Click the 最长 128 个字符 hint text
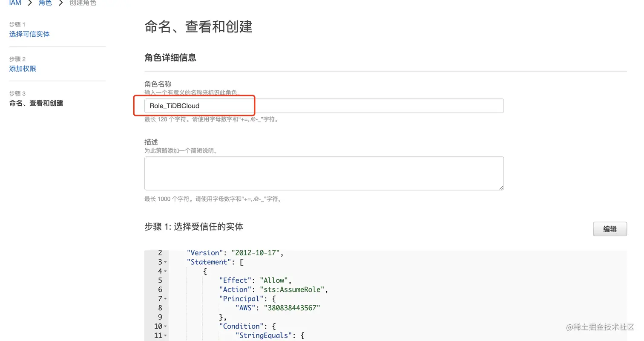 pyautogui.click(x=212, y=120)
